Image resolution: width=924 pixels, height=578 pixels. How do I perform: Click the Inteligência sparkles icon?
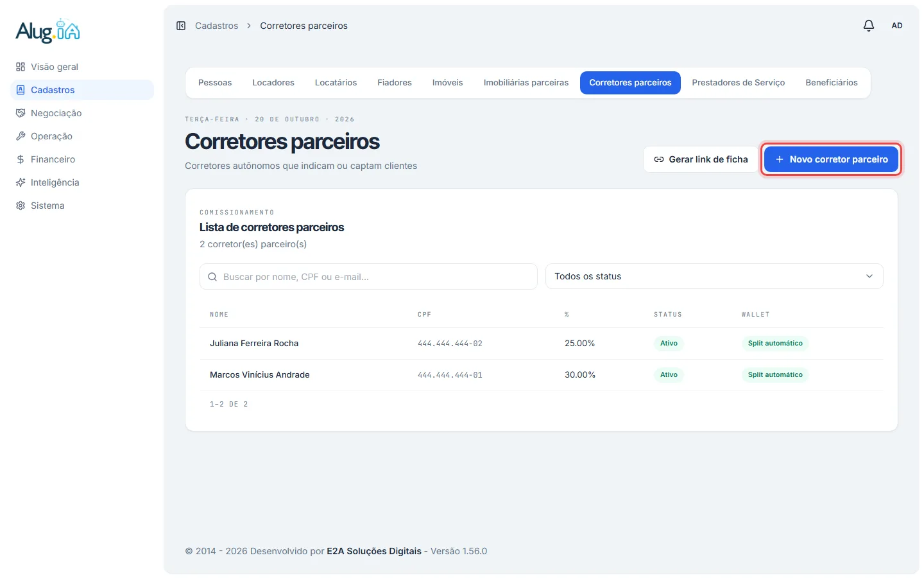click(21, 182)
